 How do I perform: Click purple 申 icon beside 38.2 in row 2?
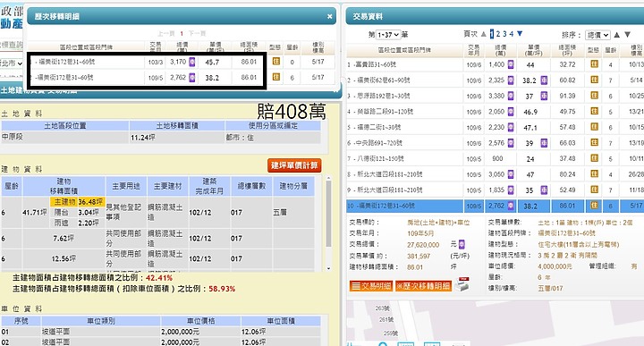[x=544, y=80]
